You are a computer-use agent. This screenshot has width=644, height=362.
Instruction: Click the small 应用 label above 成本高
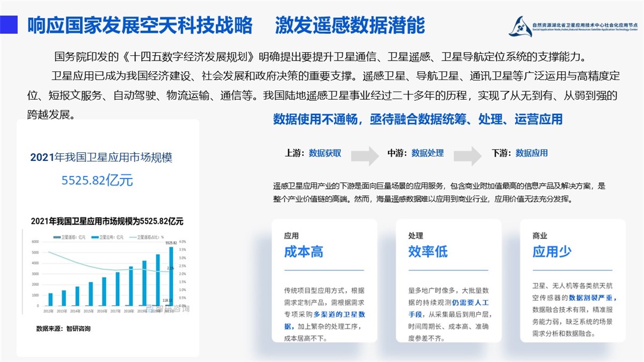pyautogui.click(x=291, y=236)
